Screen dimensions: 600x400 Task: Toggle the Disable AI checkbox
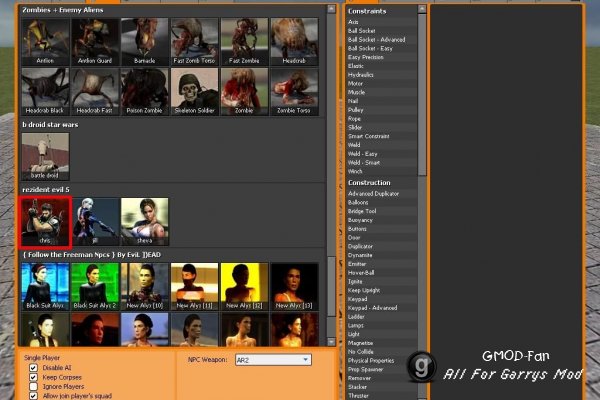[34, 368]
